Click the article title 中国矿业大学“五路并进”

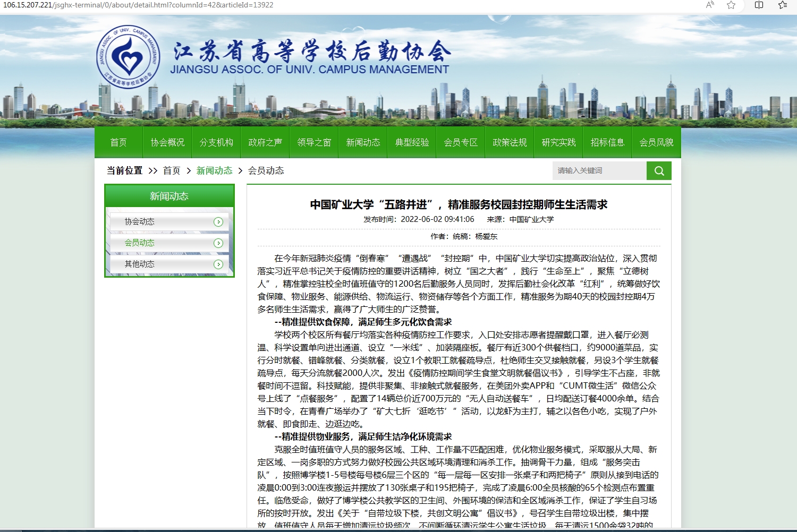coord(459,204)
